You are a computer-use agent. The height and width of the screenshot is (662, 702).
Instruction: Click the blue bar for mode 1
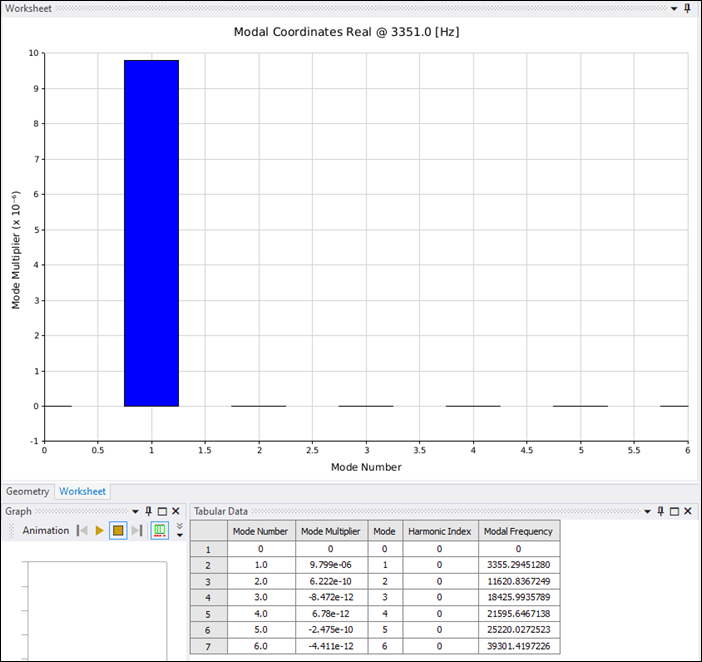[x=151, y=233]
